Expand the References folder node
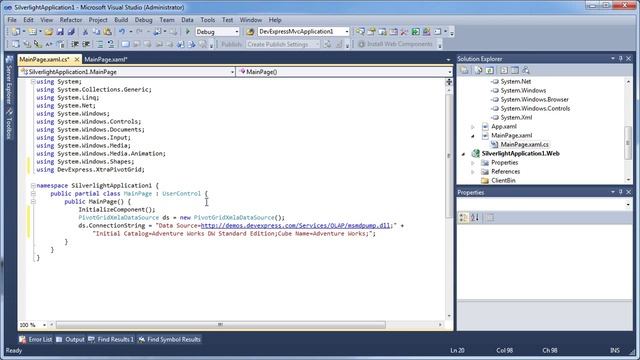 coord(473,172)
